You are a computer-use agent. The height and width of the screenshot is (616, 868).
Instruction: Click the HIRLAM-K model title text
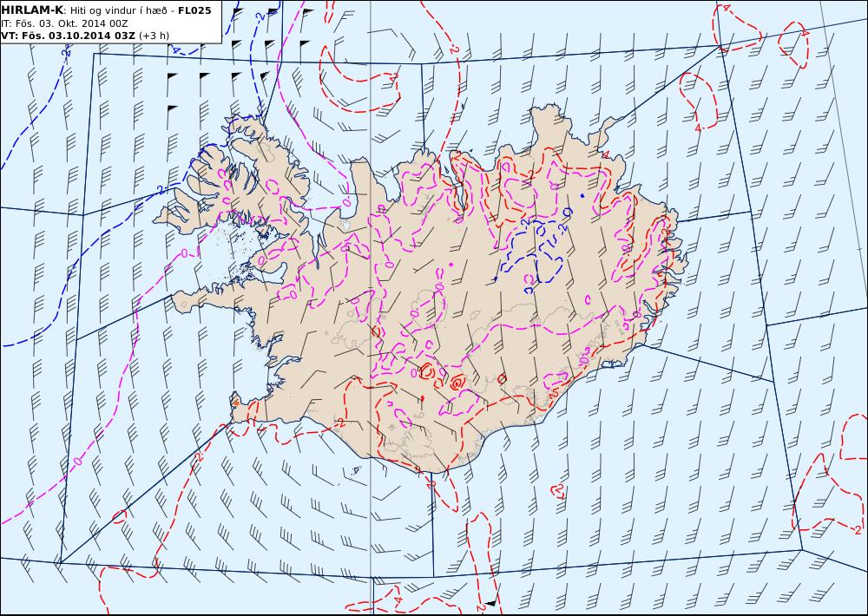pos(32,10)
